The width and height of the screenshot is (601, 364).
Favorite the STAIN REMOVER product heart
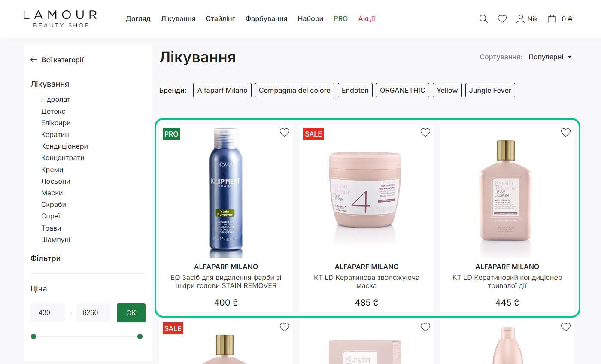pyautogui.click(x=285, y=132)
